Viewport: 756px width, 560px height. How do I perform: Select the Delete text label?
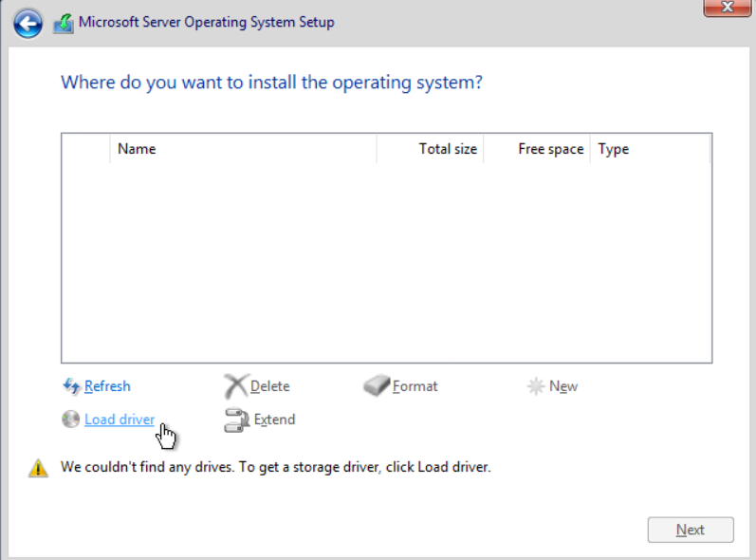270,386
